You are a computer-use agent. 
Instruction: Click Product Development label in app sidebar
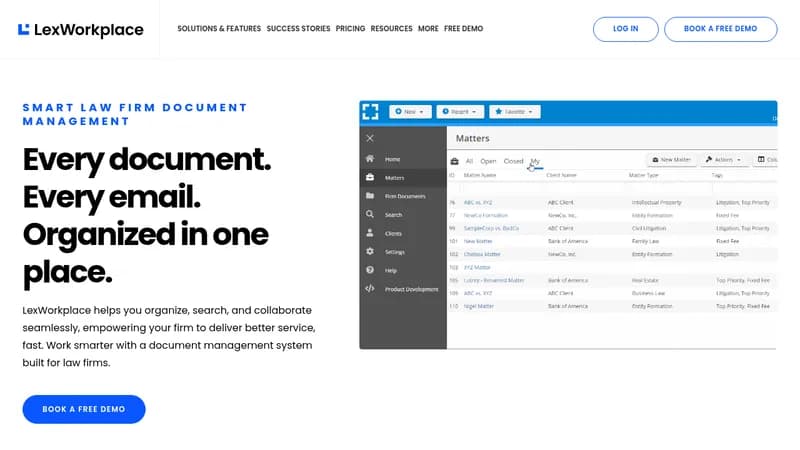[412, 289]
